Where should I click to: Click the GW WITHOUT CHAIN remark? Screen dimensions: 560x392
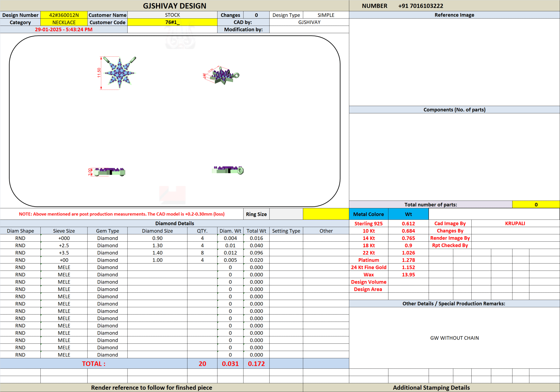click(454, 338)
